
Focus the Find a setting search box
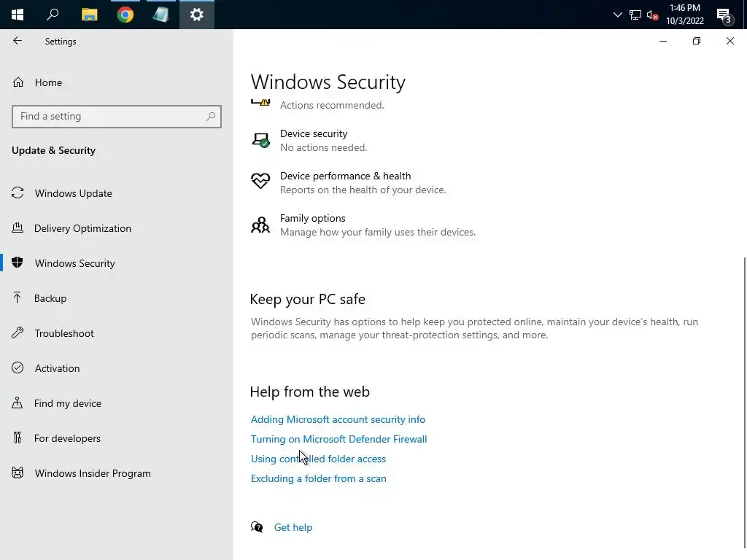click(x=116, y=116)
